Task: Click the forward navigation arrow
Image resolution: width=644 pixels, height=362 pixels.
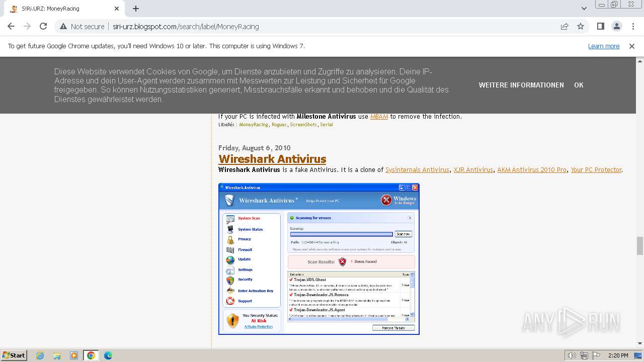Action: coord(27,26)
